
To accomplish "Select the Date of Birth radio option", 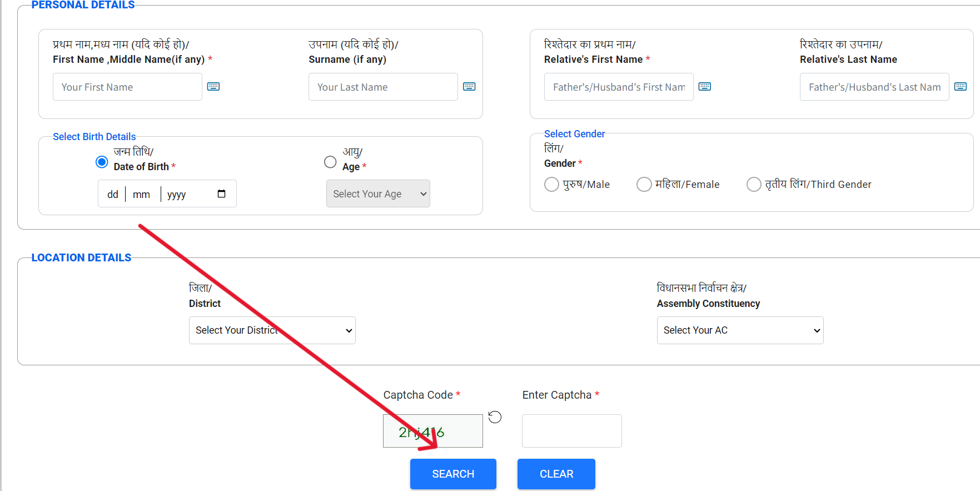I will coord(102,162).
